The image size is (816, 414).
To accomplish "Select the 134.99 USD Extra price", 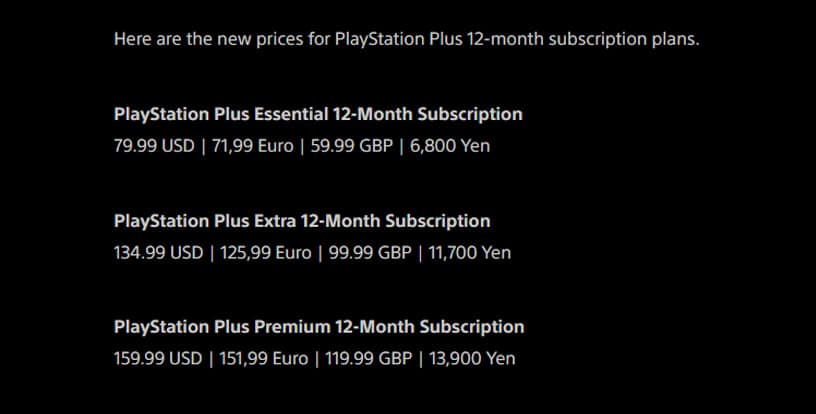I will coord(158,252).
